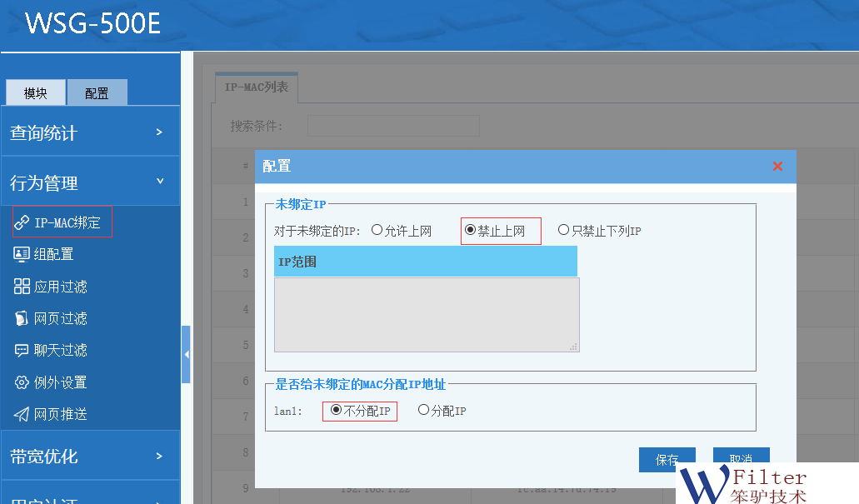Click the 保存 button
859x504 pixels.
click(x=667, y=459)
